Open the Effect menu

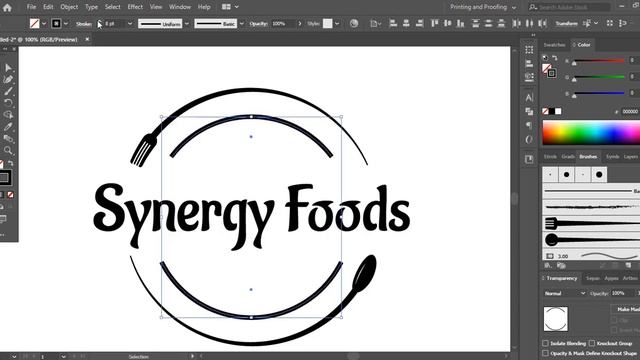pyautogui.click(x=135, y=7)
